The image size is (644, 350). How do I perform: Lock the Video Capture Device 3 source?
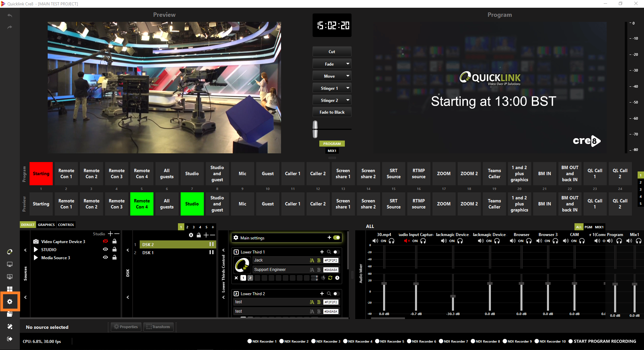114,241
